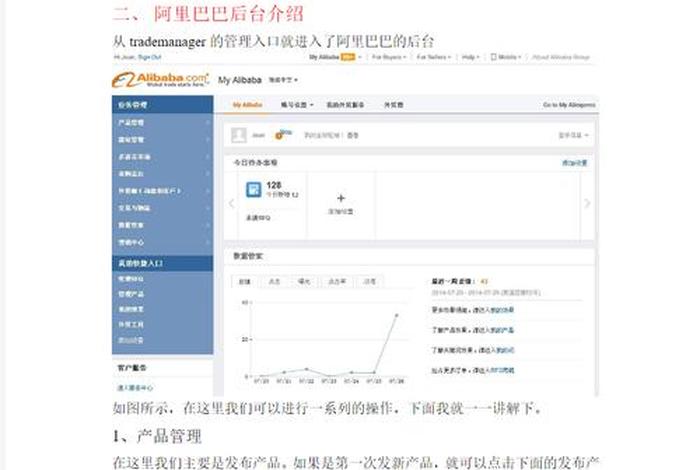This screenshot has width=700, height=470.
Task: Open the Mobile dropdown with phone icon
Action: (x=506, y=57)
